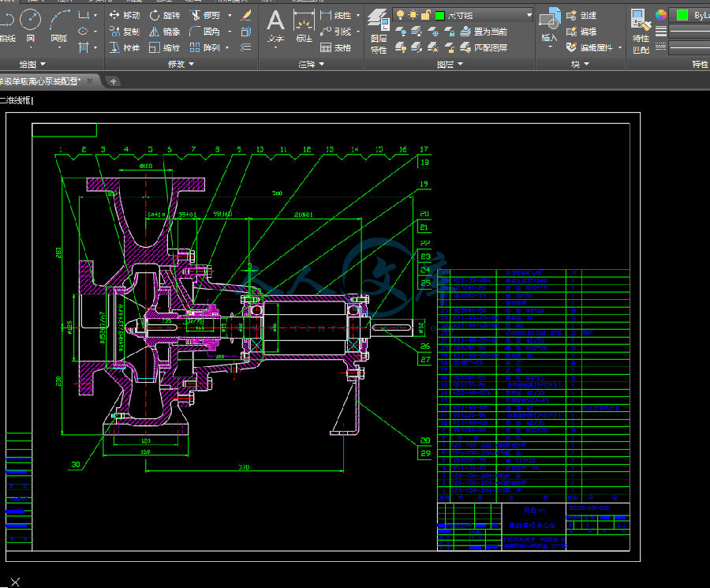710x588 pixels.
Task: Choose the Leader (引线) tool
Action: point(335,32)
